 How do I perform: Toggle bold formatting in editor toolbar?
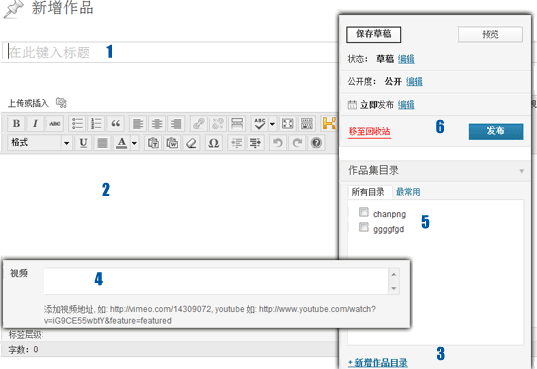point(16,123)
